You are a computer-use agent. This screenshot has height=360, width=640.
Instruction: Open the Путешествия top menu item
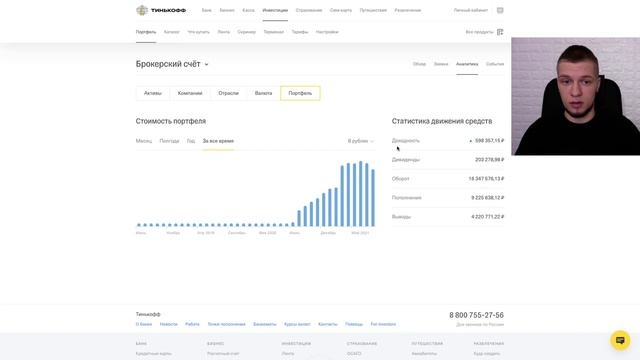click(x=373, y=10)
